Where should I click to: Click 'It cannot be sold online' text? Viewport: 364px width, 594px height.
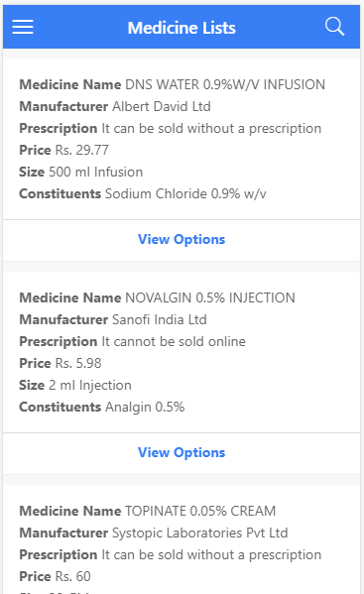174,342
